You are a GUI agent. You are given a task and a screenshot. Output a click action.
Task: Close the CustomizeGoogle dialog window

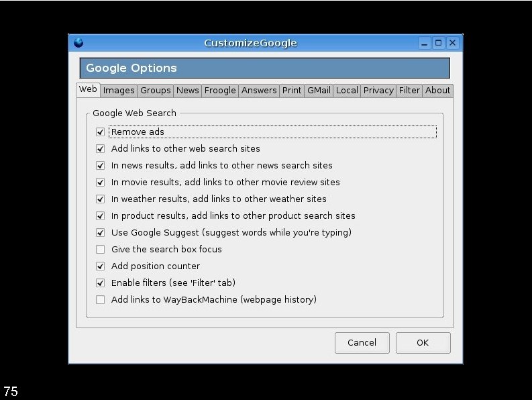click(453, 43)
